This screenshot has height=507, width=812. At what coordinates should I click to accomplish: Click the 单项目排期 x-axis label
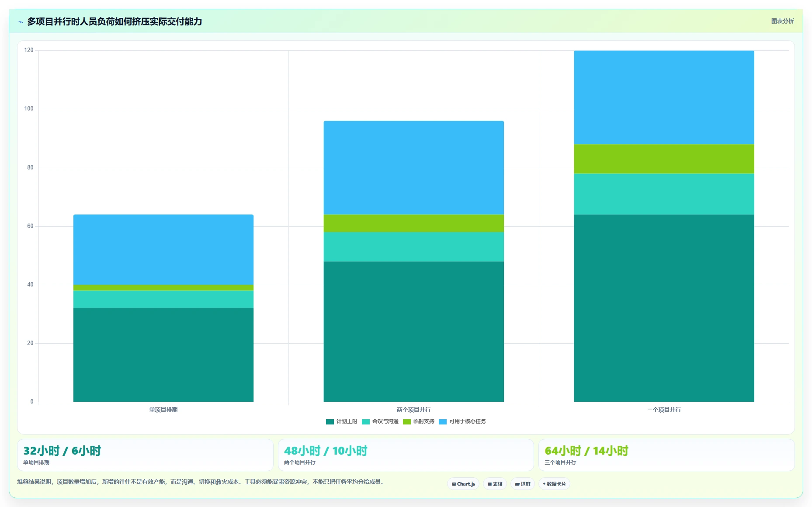163,410
